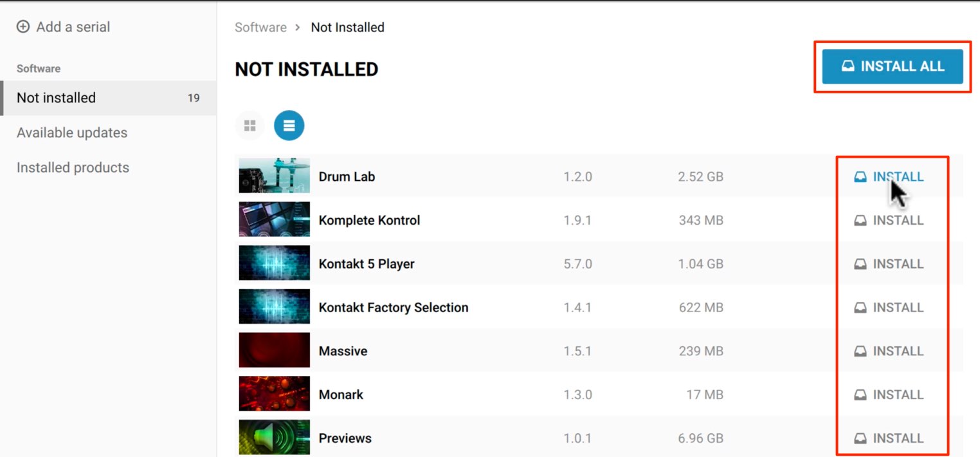Click version 1.4.1 value

click(577, 308)
